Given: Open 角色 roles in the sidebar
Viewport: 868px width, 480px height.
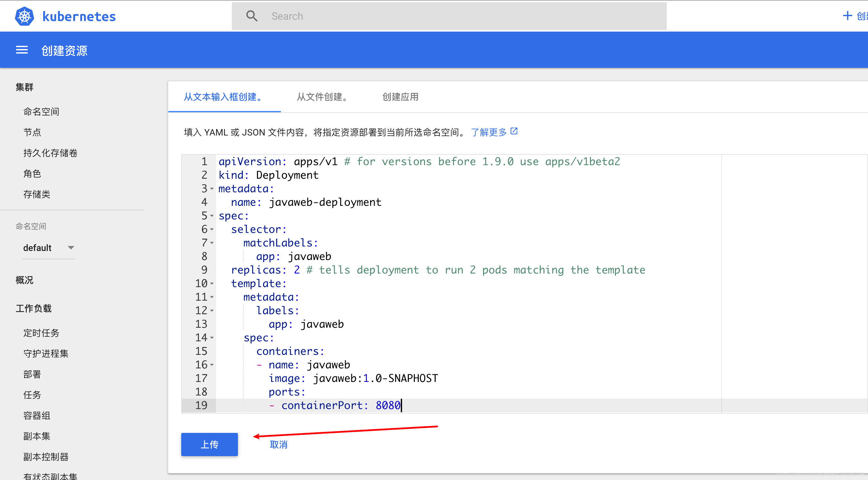Looking at the screenshot, I should 32,174.
